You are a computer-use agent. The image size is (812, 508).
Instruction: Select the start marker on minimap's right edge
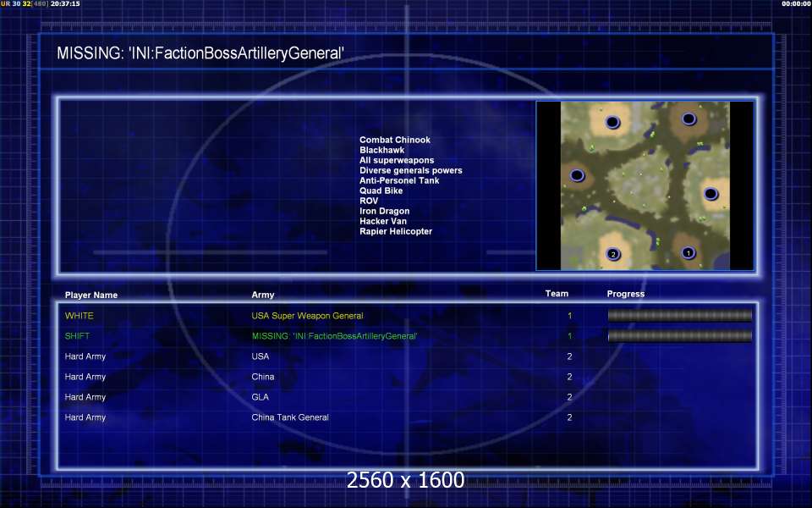710,194
